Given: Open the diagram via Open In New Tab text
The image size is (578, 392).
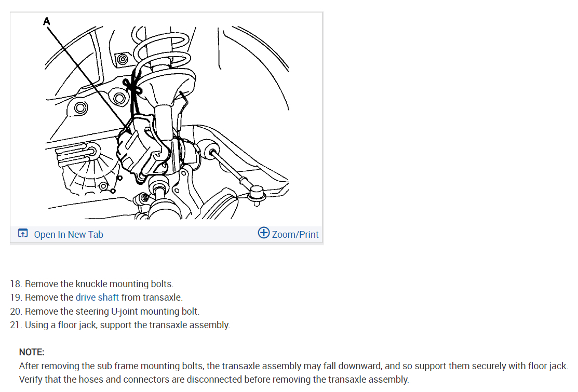Looking at the screenshot, I should pyautogui.click(x=69, y=235).
